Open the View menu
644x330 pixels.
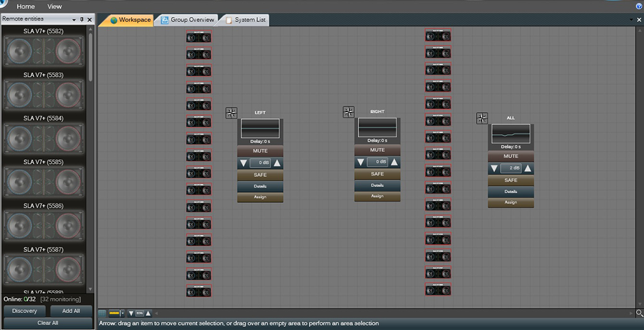pyautogui.click(x=55, y=6)
